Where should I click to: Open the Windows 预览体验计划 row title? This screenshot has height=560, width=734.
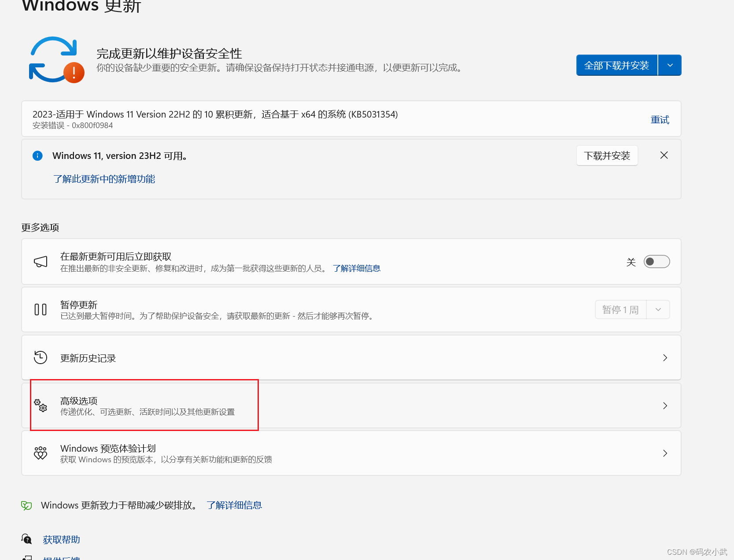click(x=108, y=448)
